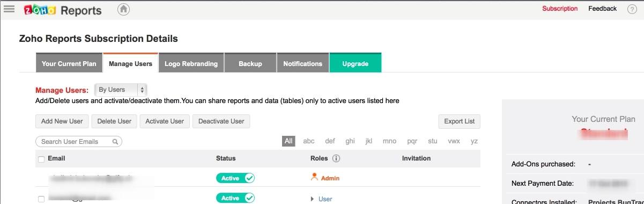The width and height of the screenshot is (644, 204).
Task: Open the hamburger menu icon
Action: 9,9
